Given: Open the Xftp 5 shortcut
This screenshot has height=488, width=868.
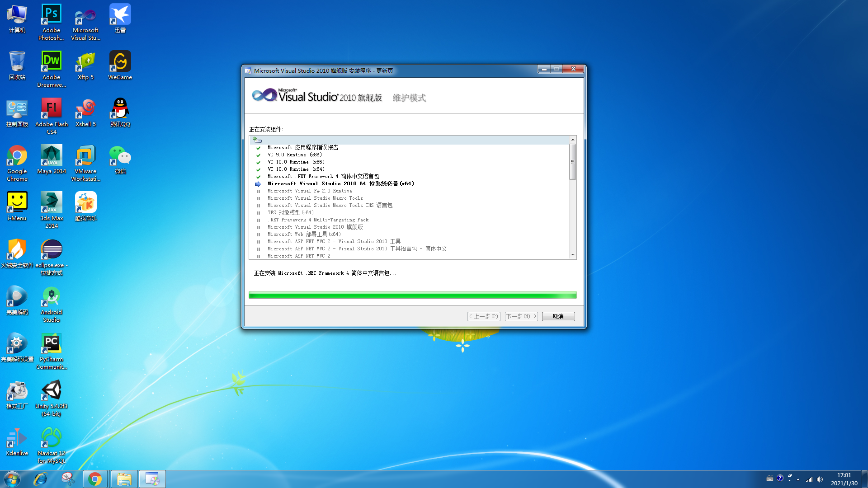Looking at the screenshot, I should pyautogui.click(x=85, y=66).
